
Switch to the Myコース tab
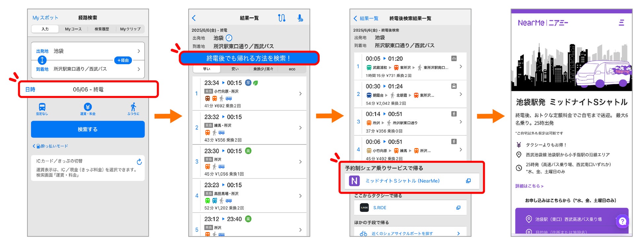pos(73,29)
